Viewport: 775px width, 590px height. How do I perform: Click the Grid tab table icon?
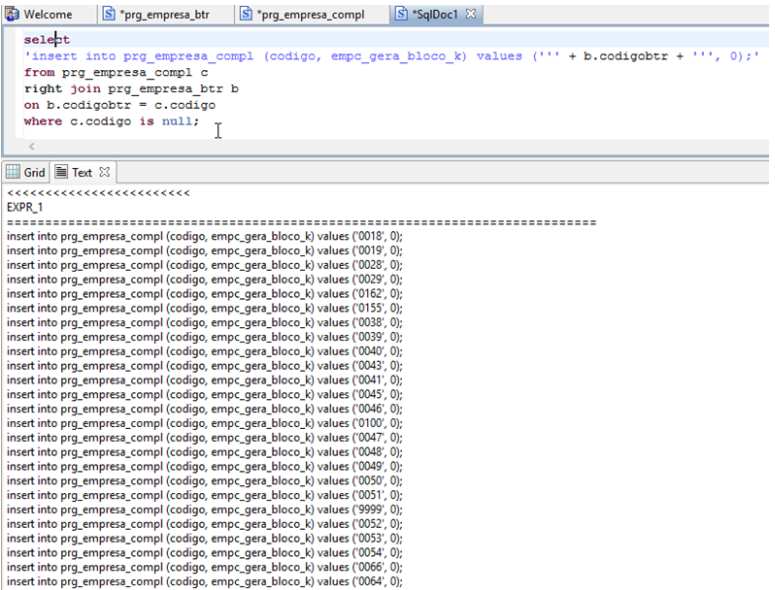13,172
